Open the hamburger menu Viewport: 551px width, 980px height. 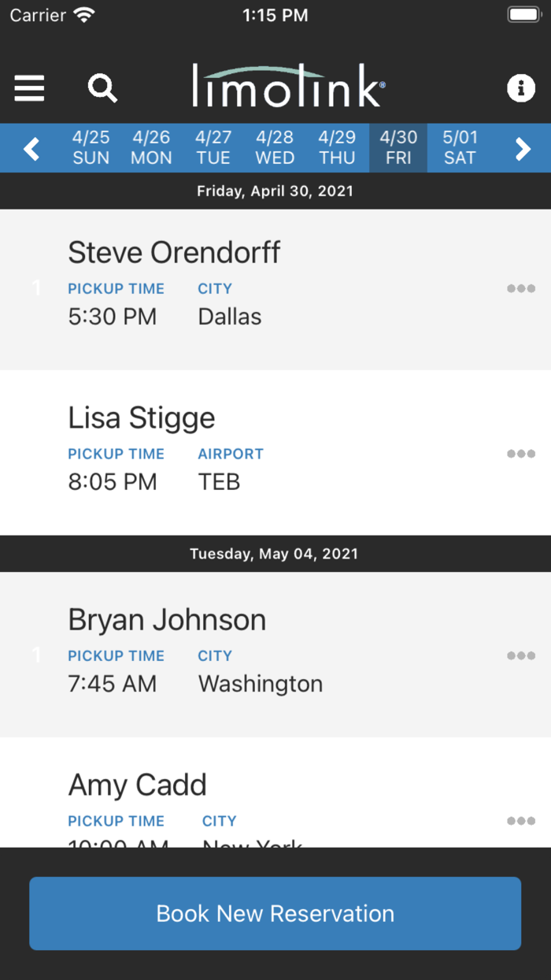click(29, 88)
